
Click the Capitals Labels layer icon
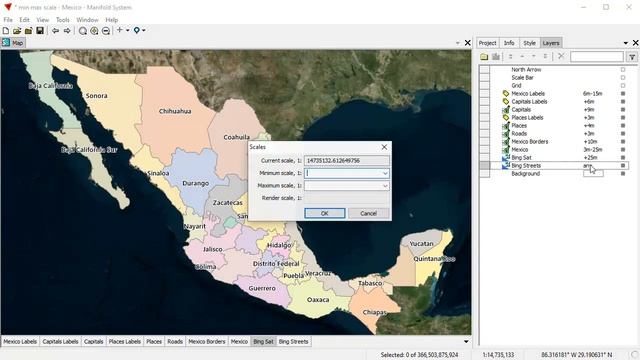pos(506,101)
